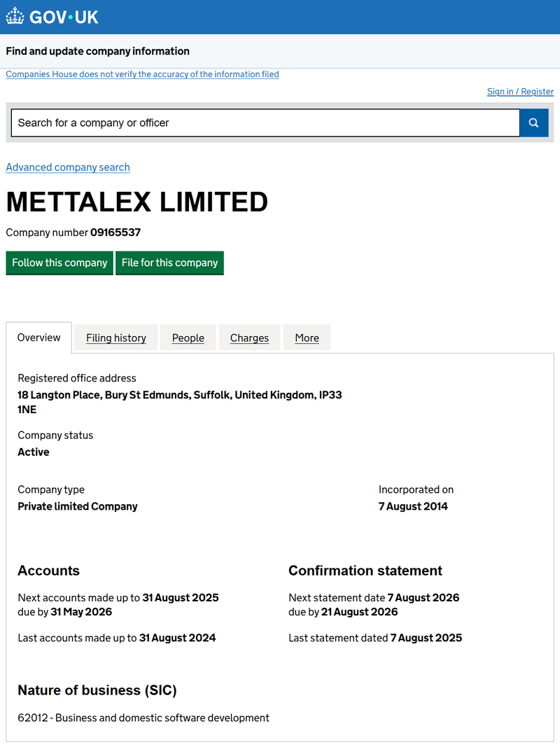
Task: Click the Company status label
Action: (x=55, y=435)
